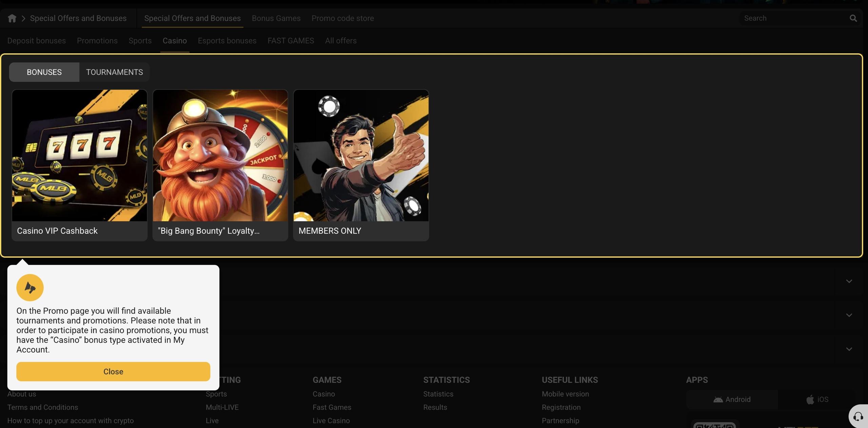Viewport: 868px width, 428px height.
Task: Open live support headset icon
Action: pos(858,416)
